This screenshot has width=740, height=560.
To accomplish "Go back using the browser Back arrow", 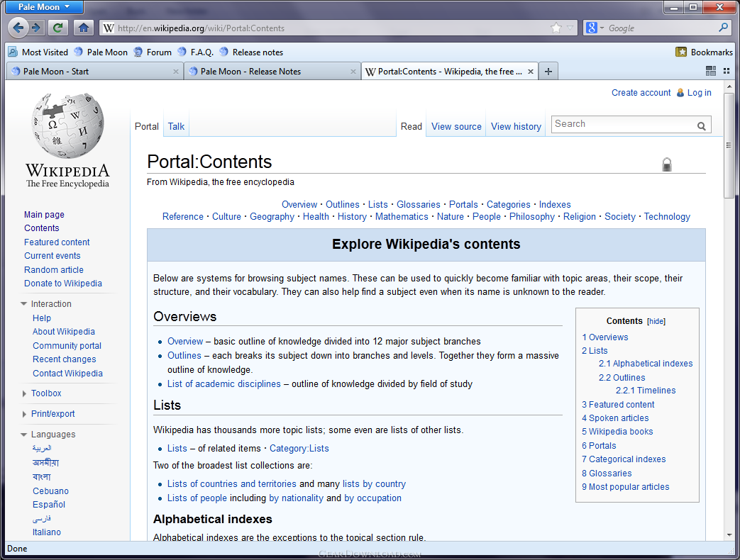I will (x=18, y=28).
